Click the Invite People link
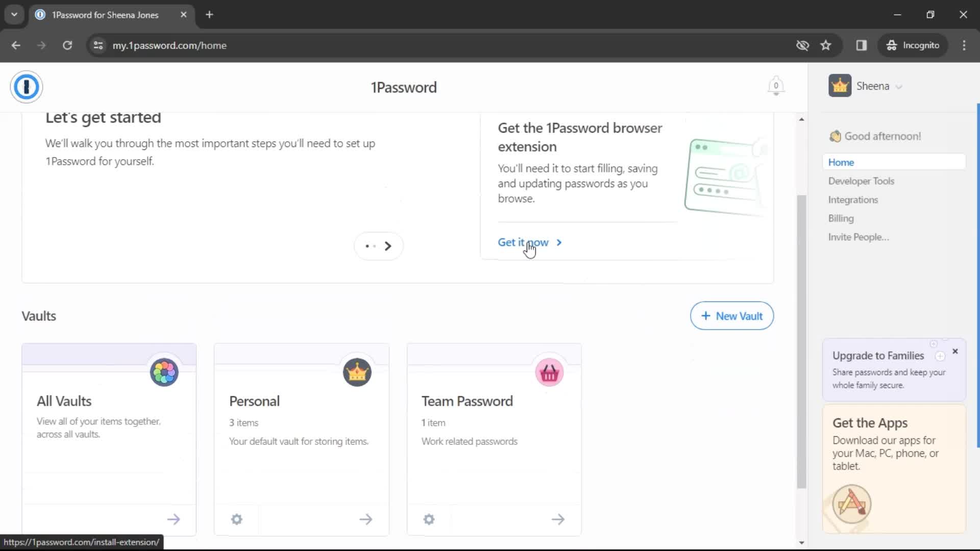The height and width of the screenshot is (551, 980). (858, 237)
